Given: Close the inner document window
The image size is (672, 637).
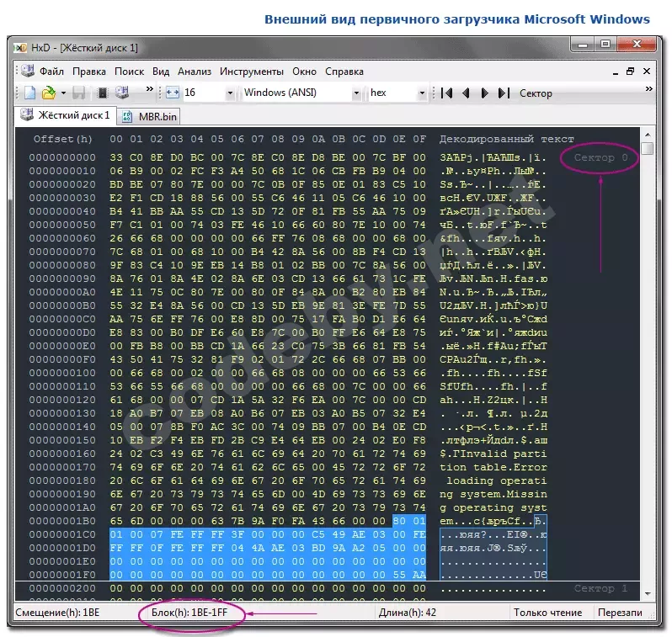Looking at the screenshot, I should click(x=647, y=72).
